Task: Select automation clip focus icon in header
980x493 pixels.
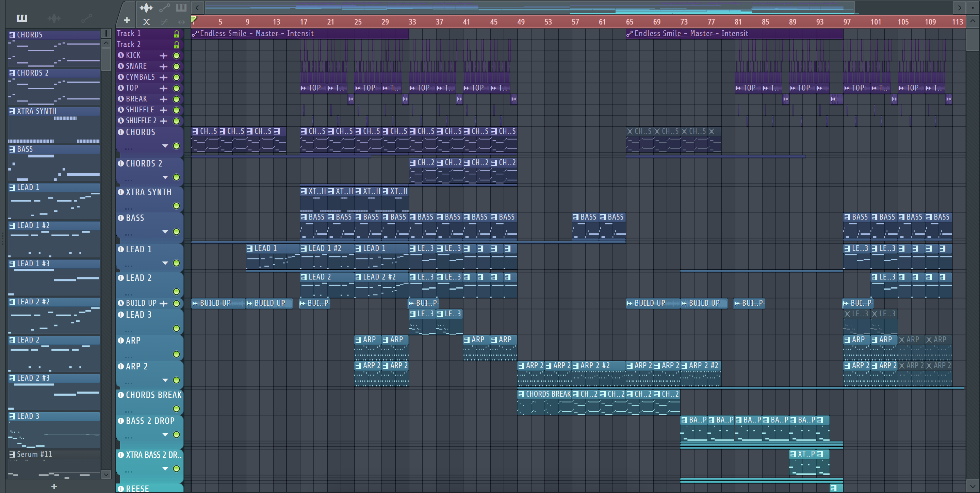Action: [x=164, y=7]
